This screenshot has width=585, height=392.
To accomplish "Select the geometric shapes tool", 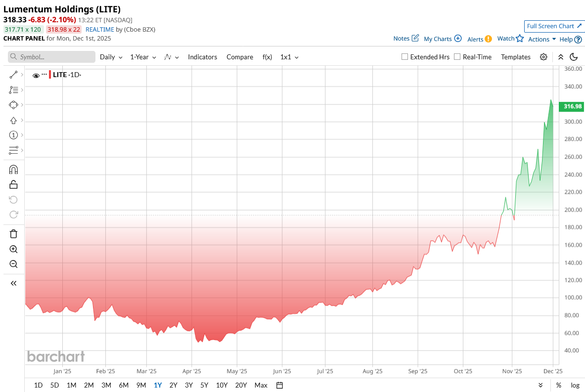I will [13, 105].
